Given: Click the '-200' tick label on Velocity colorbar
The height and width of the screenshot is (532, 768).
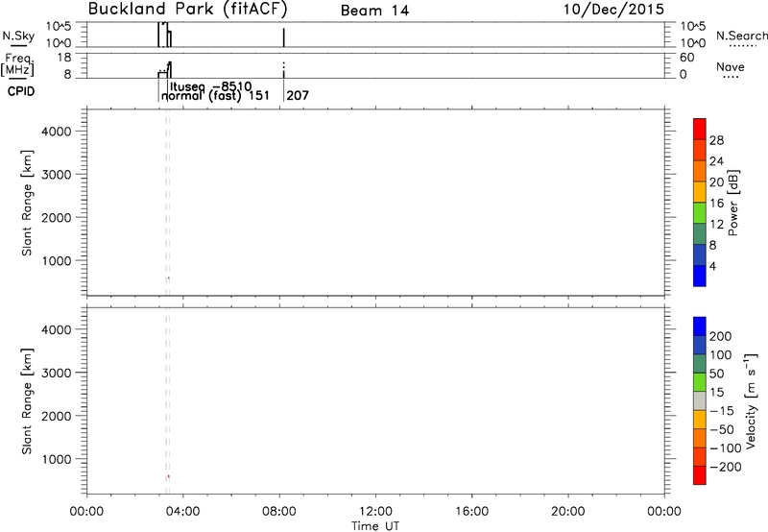Looking at the screenshot, I should pyautogui.click(x=726, y=467).
